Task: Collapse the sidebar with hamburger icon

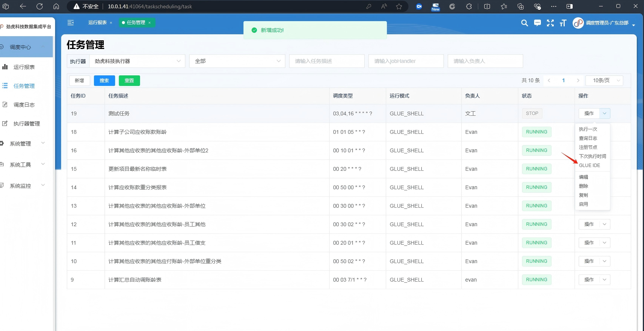Action: 71,23
